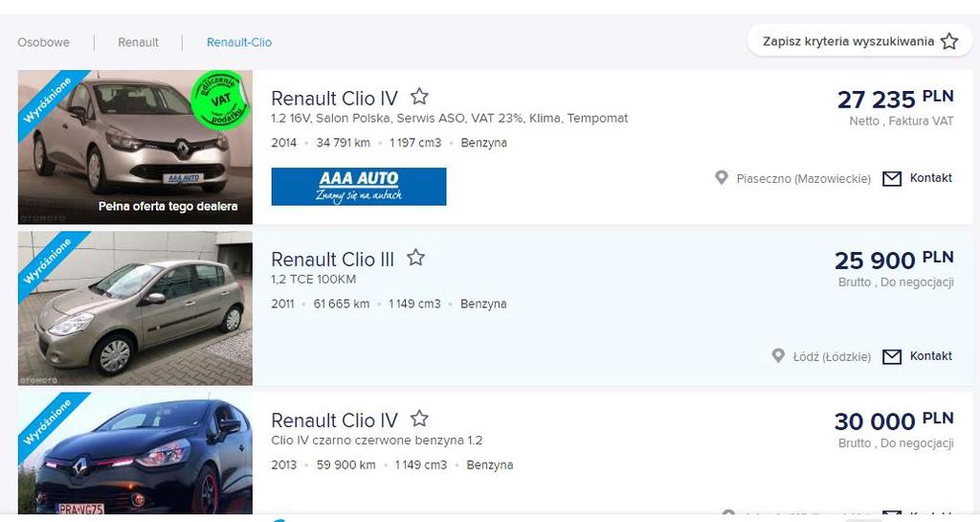Click the year 2011 in Clio III row
Viewport: 980px width, 522px height.
(x=282, y=304)
